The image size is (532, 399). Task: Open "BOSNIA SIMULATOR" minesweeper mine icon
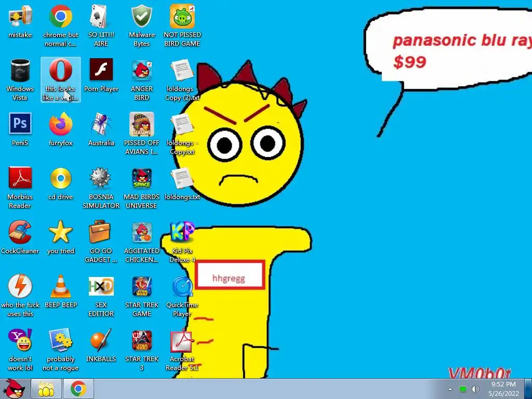[x=101, y=178]
